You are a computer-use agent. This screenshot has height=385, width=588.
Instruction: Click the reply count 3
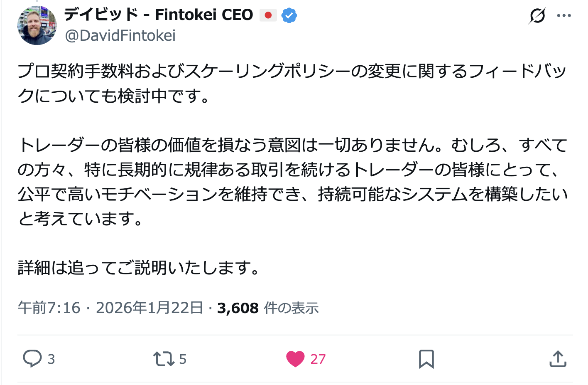point(51,359)
